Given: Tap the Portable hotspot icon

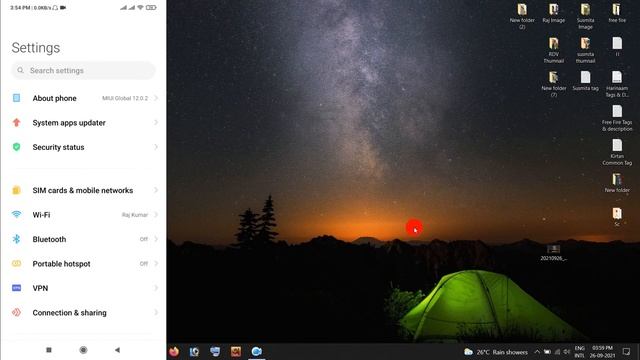Looking at the screenshot, I should pos(16,264).
